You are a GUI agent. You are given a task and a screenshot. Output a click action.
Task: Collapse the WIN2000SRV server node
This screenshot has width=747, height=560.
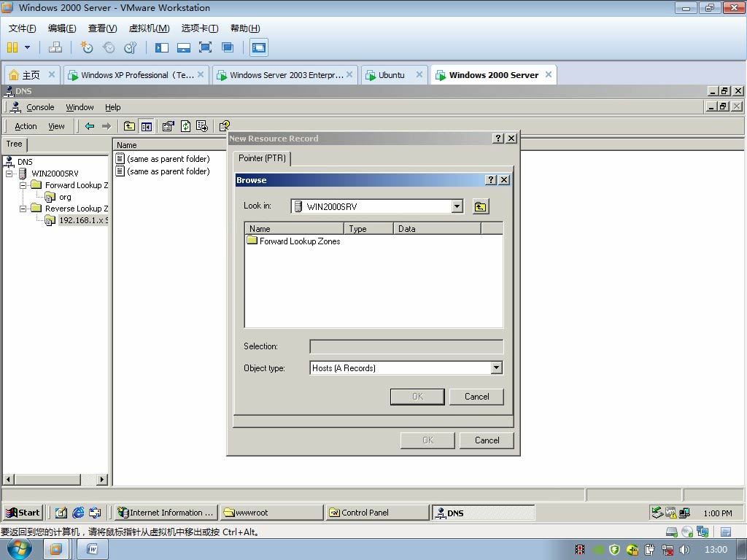9,174
